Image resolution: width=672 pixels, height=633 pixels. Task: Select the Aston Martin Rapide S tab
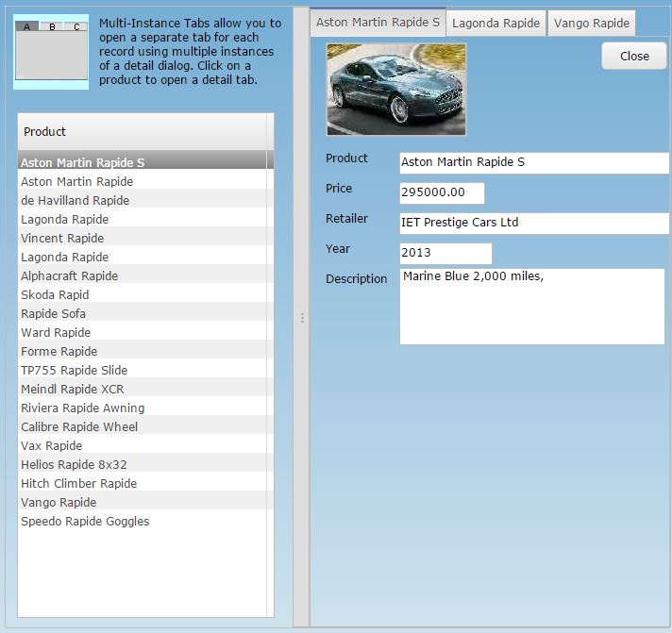point(378,22)
